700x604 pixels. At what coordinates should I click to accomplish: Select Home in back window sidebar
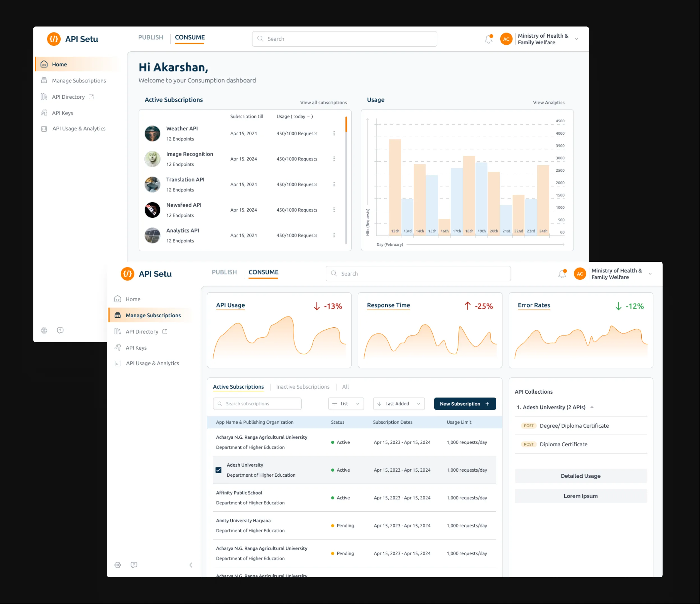tap(77, 64)
